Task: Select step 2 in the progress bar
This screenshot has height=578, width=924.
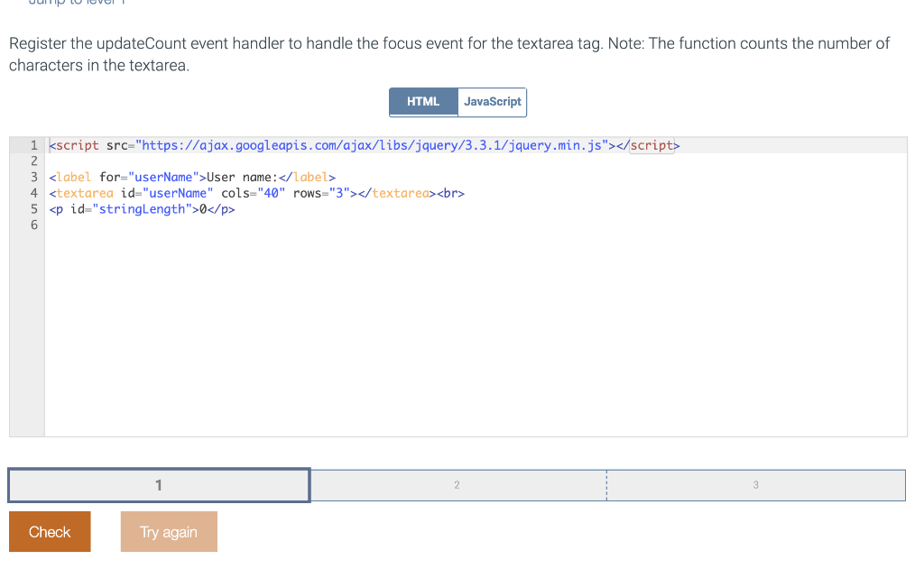Action: 457,484
